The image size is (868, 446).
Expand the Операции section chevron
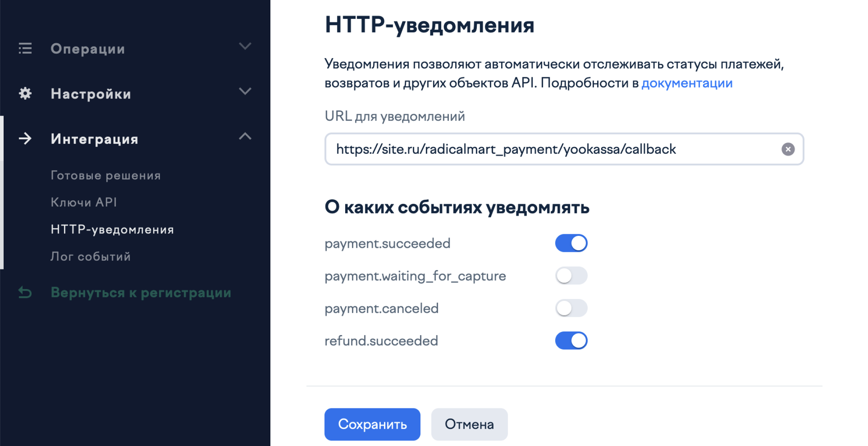point(245,46)
